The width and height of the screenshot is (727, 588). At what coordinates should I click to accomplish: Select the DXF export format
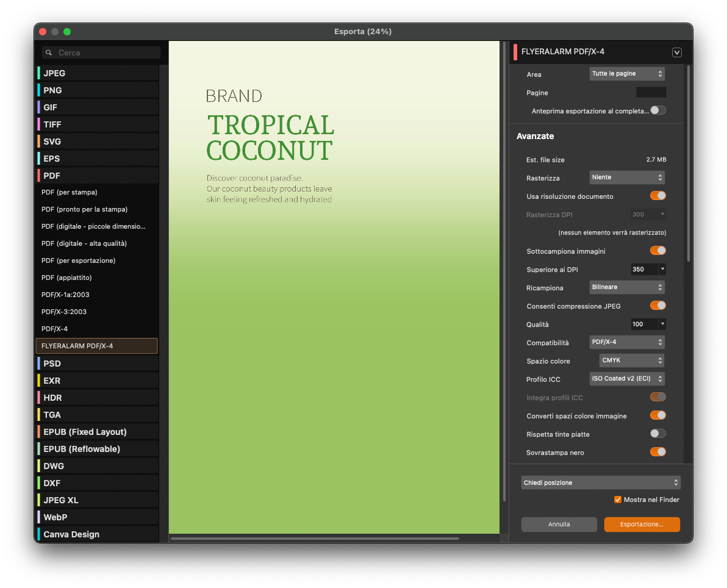[x=98, y=483]
